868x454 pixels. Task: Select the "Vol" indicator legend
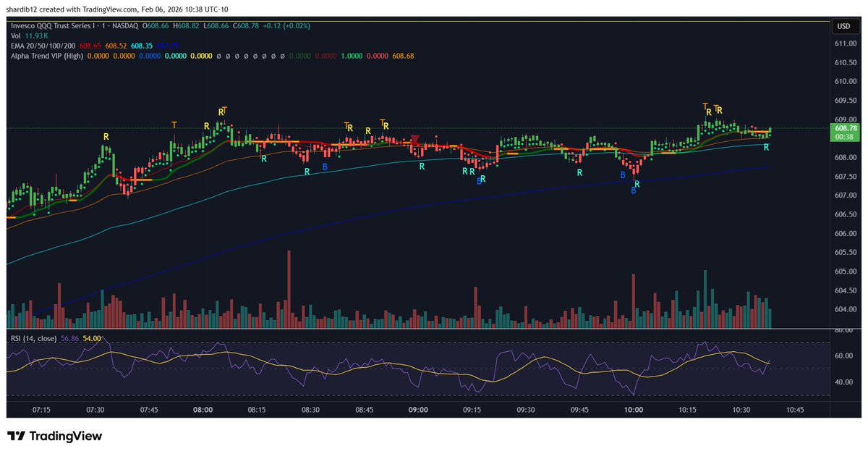pyautogui.click(x=14, y=35)
